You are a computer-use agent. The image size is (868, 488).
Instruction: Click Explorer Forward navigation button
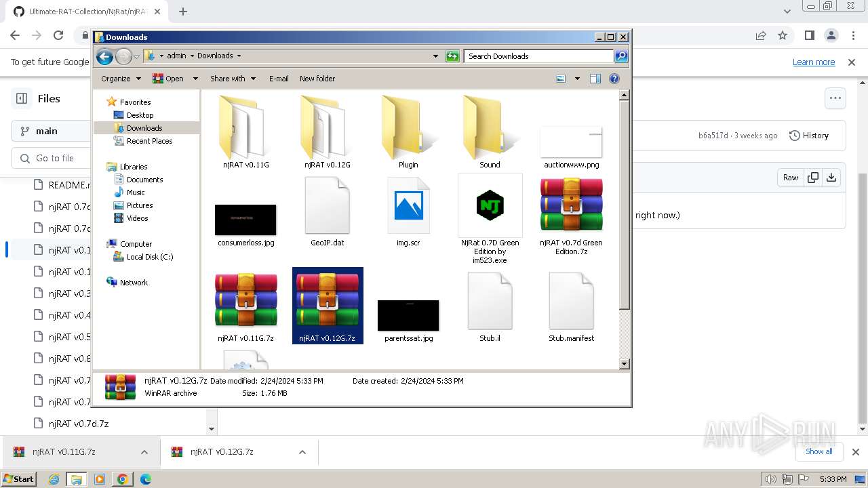(x=123, y=56)
